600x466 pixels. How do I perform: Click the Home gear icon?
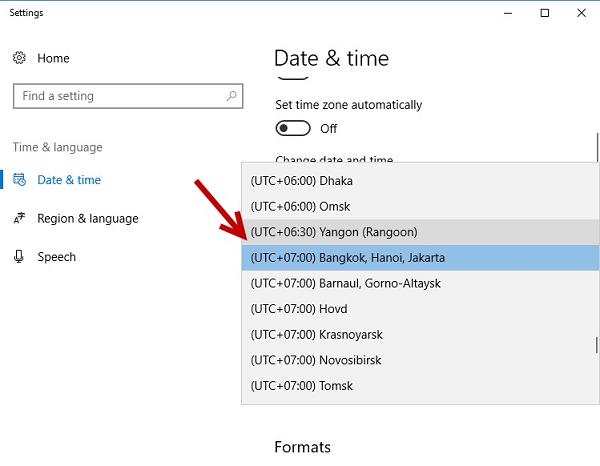(20, 59)
